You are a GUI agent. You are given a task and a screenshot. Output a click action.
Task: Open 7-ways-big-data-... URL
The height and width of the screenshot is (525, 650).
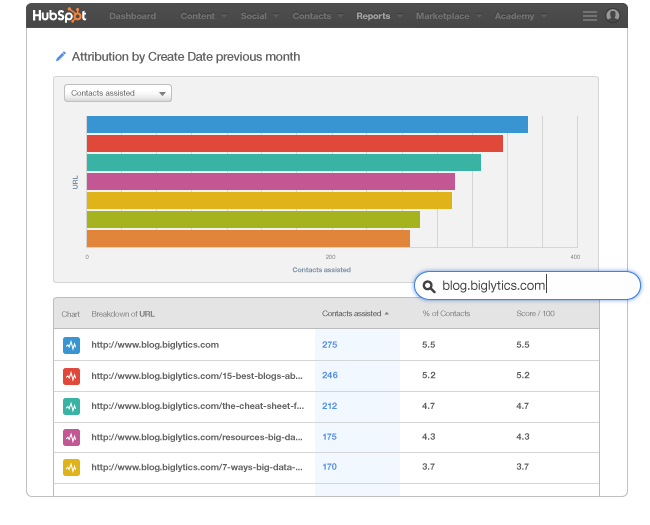(x=197, y=467)
